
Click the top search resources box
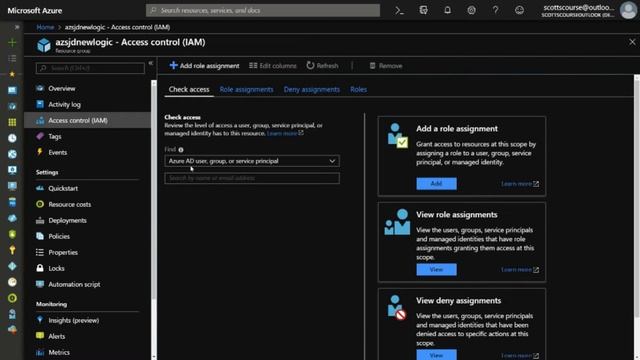263,11
